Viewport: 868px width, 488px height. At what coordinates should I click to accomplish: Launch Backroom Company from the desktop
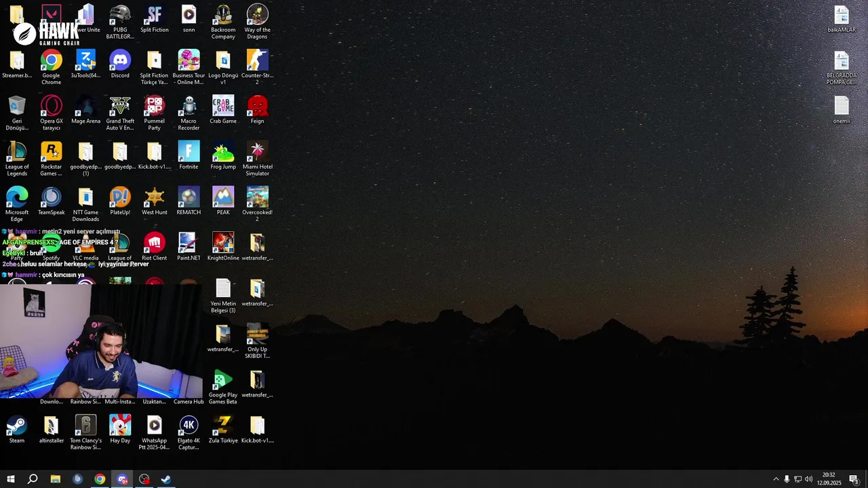tap(223, 22)
